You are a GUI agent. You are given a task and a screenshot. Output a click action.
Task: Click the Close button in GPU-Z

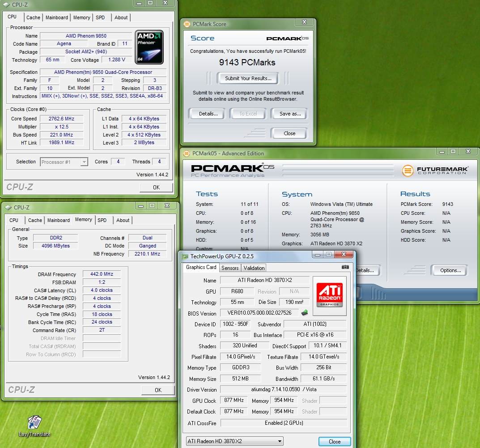(x=335, y=442)
